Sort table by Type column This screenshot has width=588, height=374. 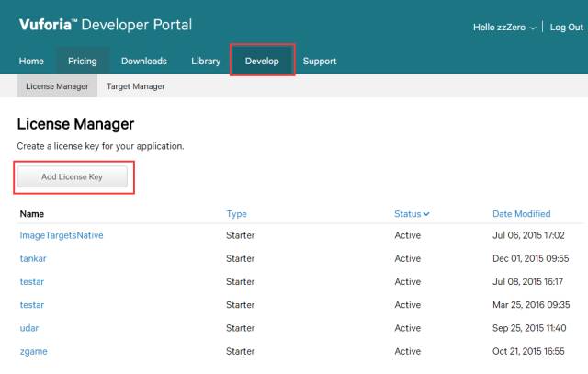pos(236,214)
